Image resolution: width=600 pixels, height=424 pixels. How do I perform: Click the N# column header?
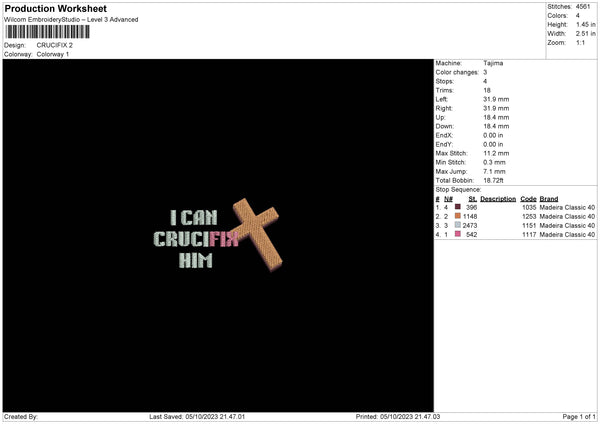coord(448,199)
